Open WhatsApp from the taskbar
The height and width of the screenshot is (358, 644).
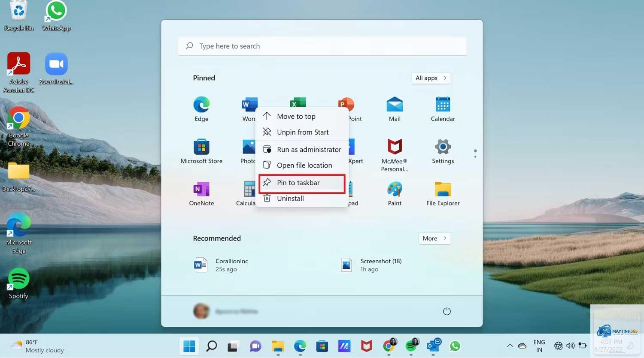click(x=455, y=346)
